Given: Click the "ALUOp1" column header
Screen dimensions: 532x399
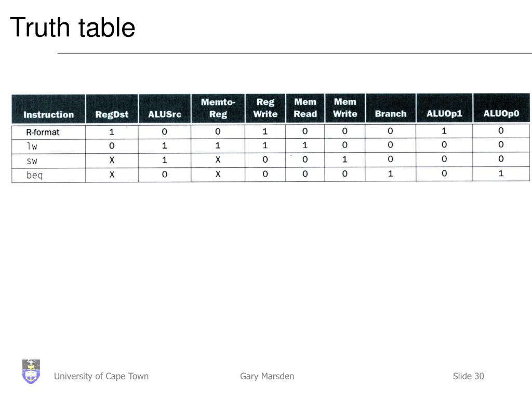Looking at the screenshot, I should tap(444, 114).
